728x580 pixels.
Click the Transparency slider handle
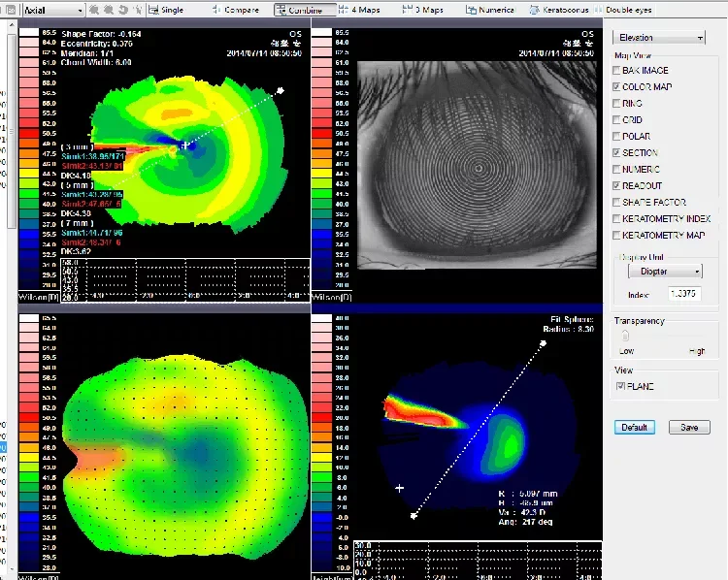pos(624,337)
